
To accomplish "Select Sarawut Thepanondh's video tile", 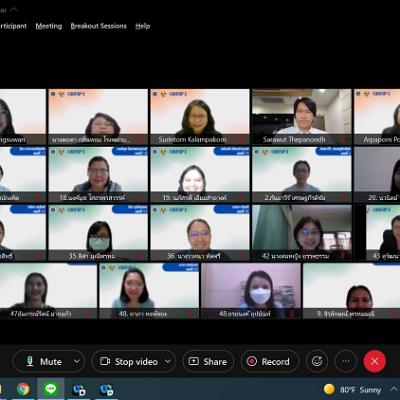I will pyautogui.click(x=302, y=117).
